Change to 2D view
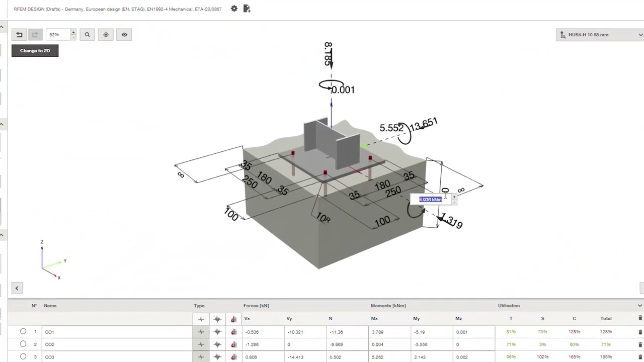The height and width of the screenshot is (362, 644). click(35, 51)
